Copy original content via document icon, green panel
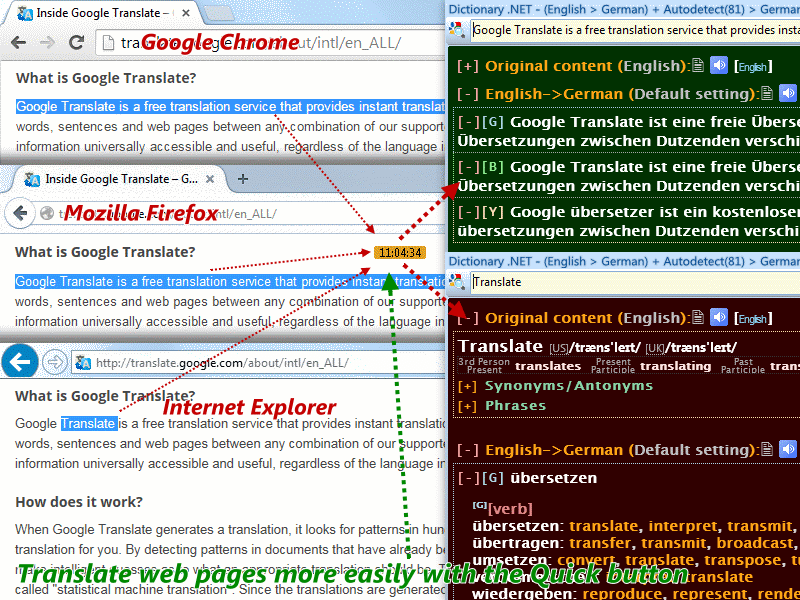The width and height of the screenshot is (800, 600). click(x=698, y=65)
